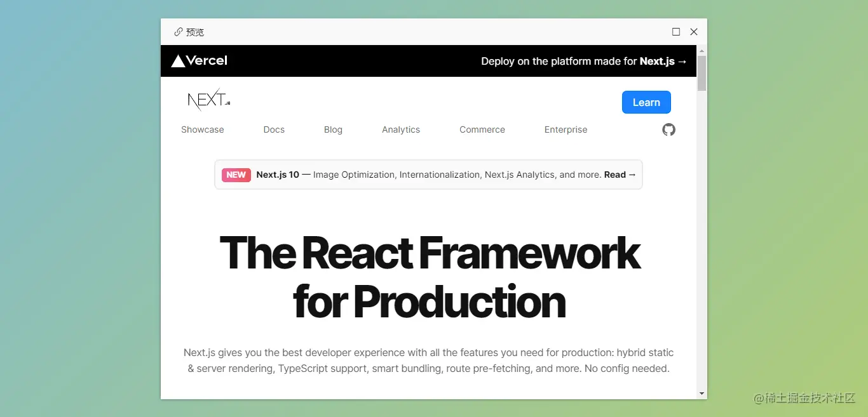Click the blue Learn button
Image resolution: width=868 pixels, height=417 pixels.
point(646,102)
